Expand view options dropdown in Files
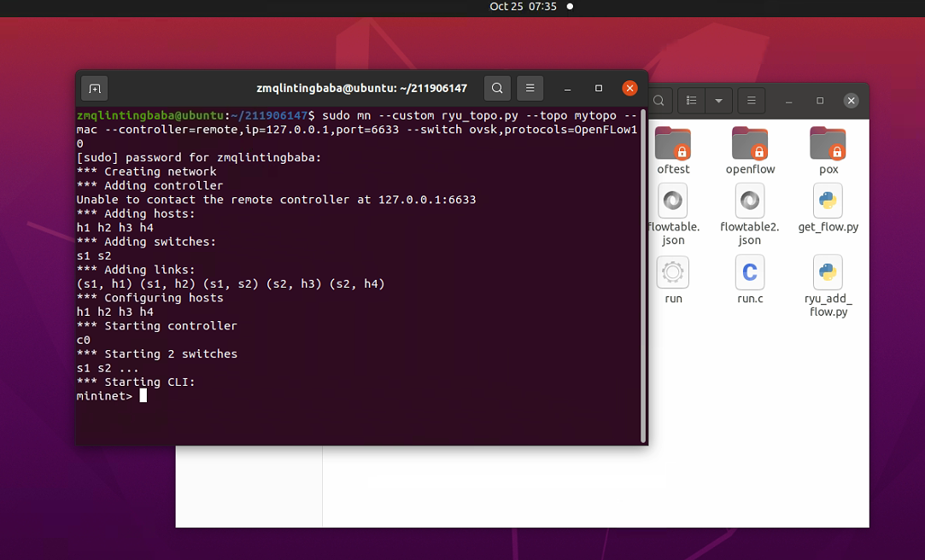The image size is (925, 560). pyautogui.click(x=718, y=101)
